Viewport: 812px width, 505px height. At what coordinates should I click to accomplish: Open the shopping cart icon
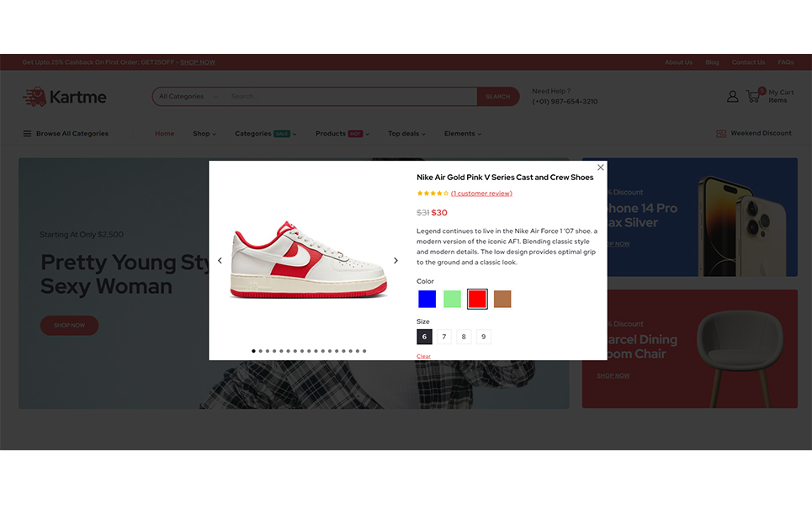point(755,95)
